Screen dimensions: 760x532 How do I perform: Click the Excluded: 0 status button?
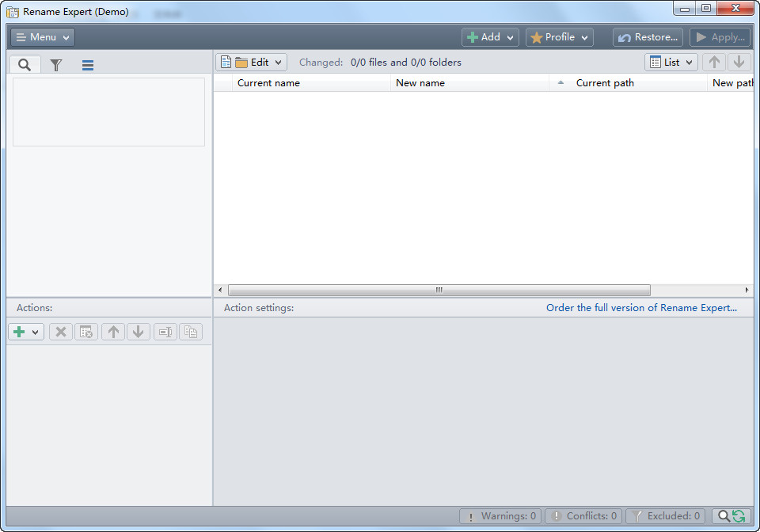click(667, 516)
